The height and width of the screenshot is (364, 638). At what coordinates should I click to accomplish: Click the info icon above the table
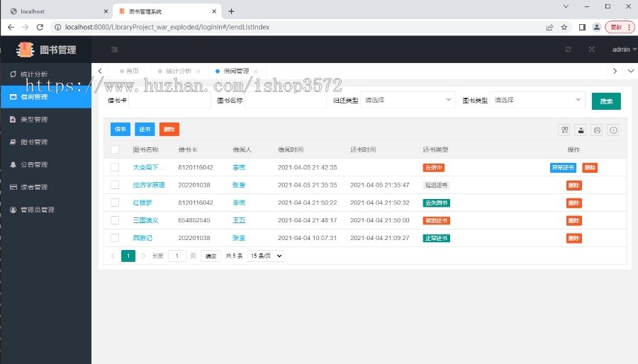[613, 130]
